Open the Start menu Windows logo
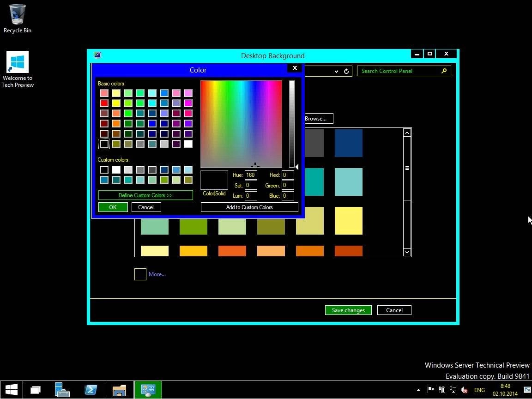The image size is (532, 399). (x=11, y=389)
